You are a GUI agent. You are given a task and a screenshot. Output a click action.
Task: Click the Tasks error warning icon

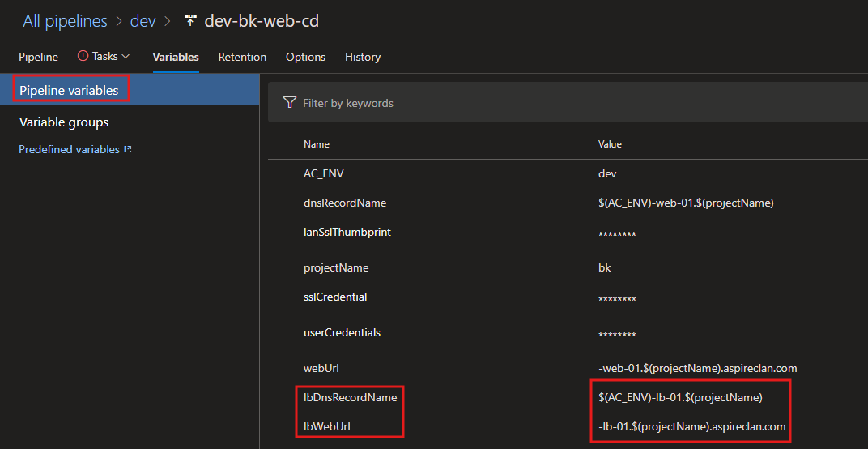click(x=83, y=56)
